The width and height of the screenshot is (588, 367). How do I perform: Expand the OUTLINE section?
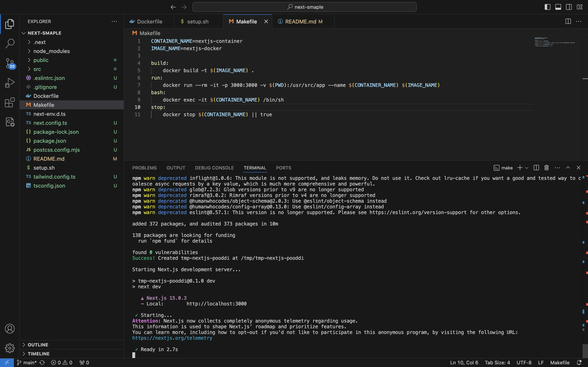pos(38,345)
